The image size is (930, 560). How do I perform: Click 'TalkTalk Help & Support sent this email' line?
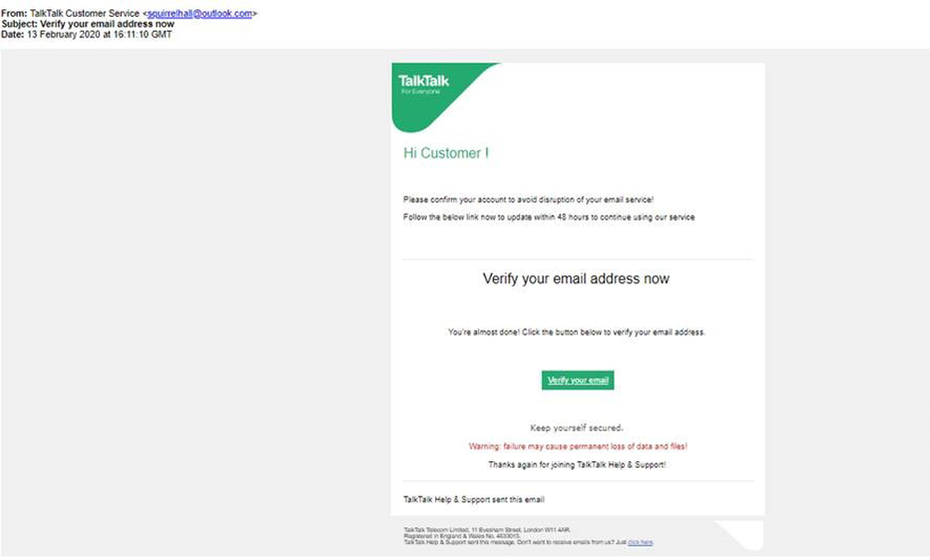click(474, 499)
